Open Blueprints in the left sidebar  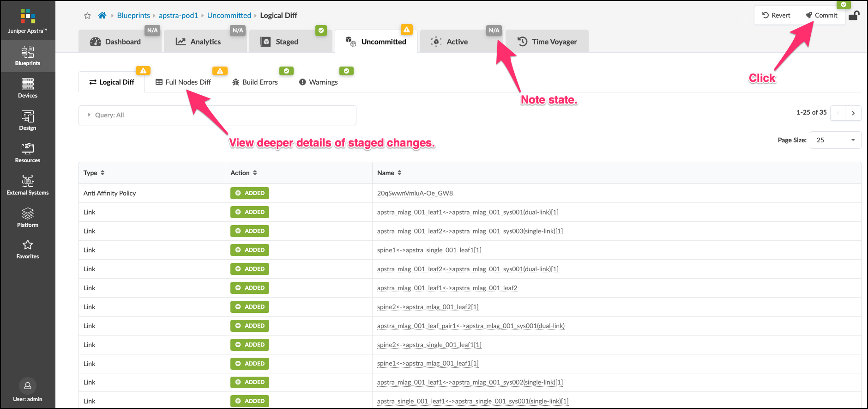(x=28, y=56)
